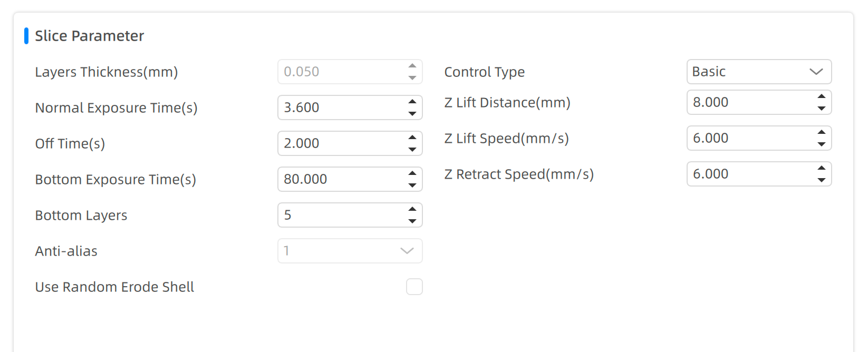Screen dimensions: 868x352
Task: Increase Bottom Layers count up arrow
Action: pyautogui.click(x=412, y=209)
